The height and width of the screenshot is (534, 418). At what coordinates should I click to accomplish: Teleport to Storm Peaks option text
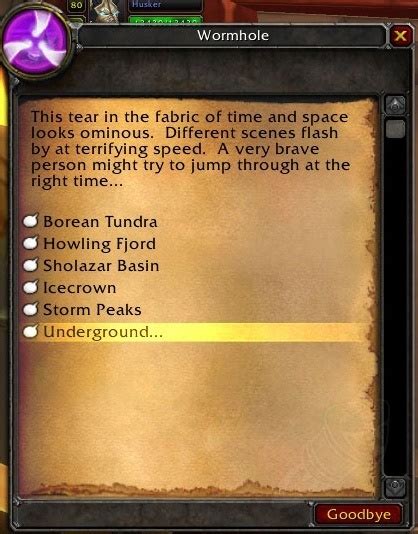92,310
